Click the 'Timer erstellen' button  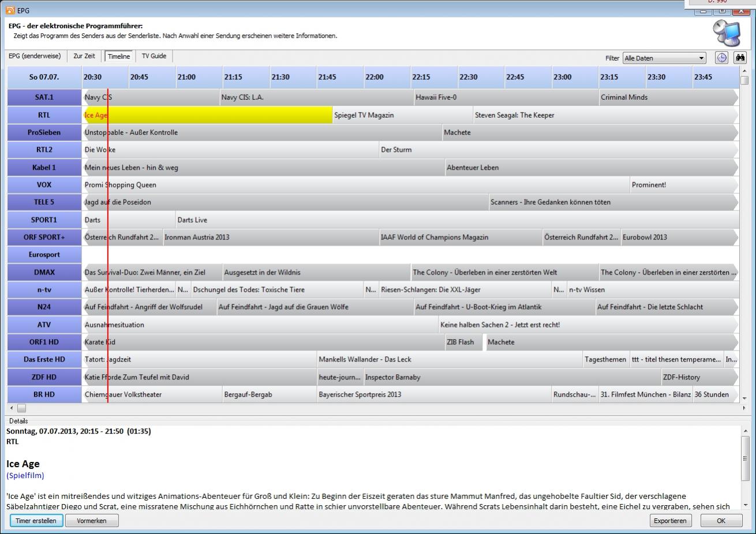36,520
